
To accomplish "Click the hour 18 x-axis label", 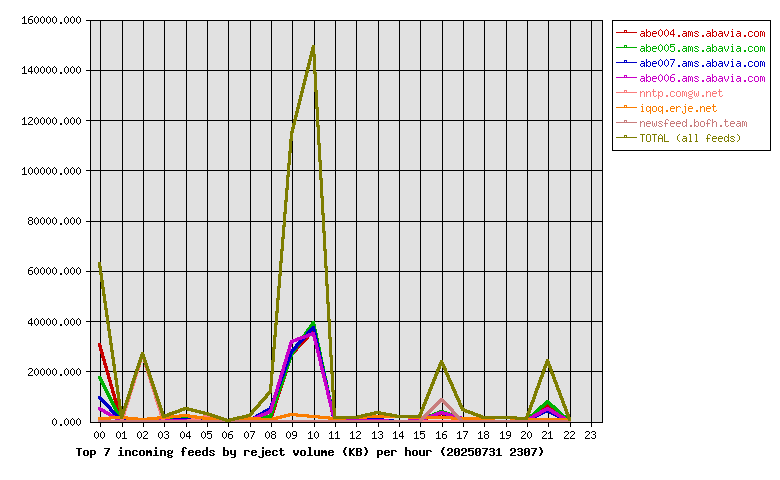I will click(484, 435).
